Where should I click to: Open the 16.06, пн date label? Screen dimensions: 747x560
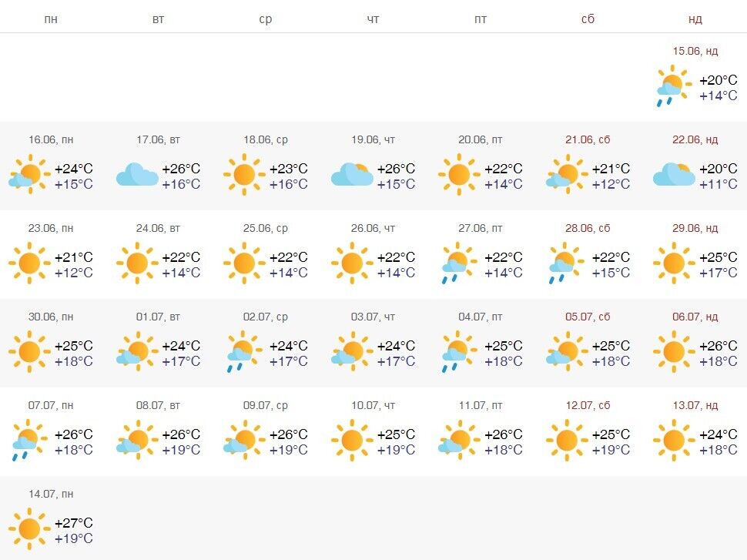click(51, 139)
